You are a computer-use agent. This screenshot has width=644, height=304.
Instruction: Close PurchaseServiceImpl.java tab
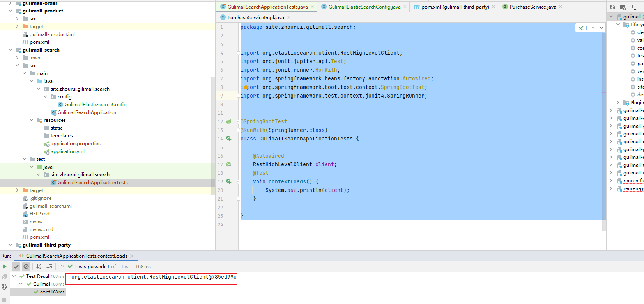tap(288, 17)
